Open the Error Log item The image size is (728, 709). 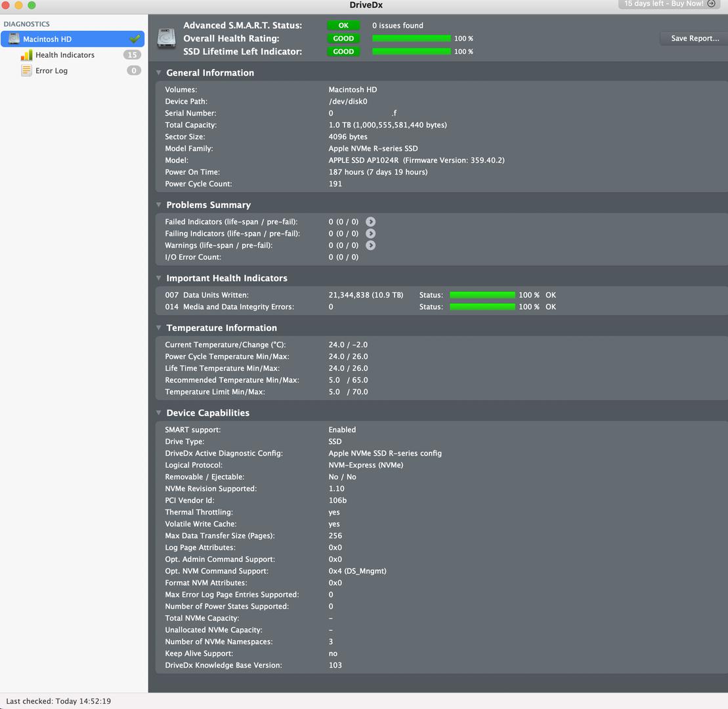52,71
